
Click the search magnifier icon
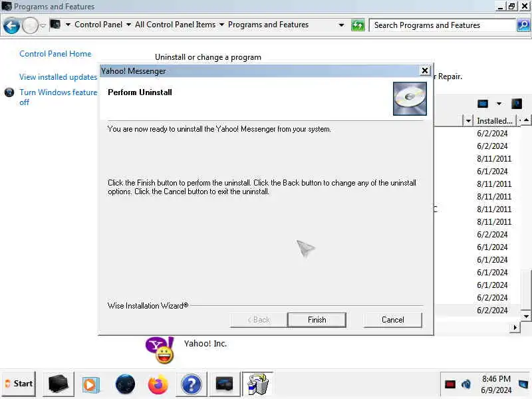(523, 25)
